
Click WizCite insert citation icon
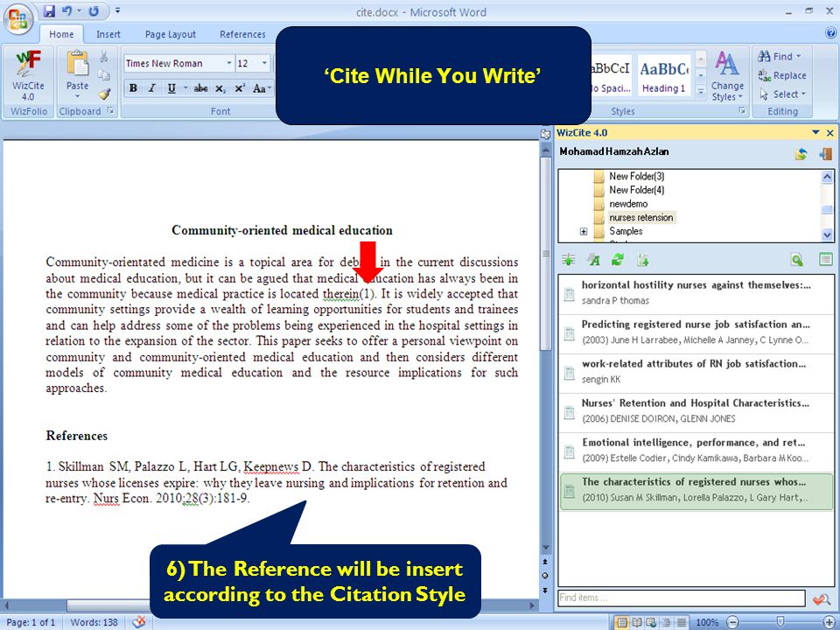click(x=569, y=260)
